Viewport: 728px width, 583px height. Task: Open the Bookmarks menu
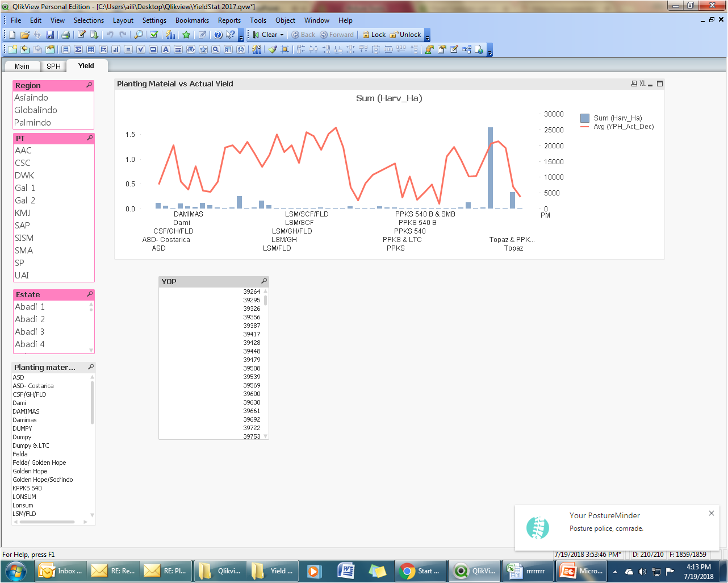point(192,20)
